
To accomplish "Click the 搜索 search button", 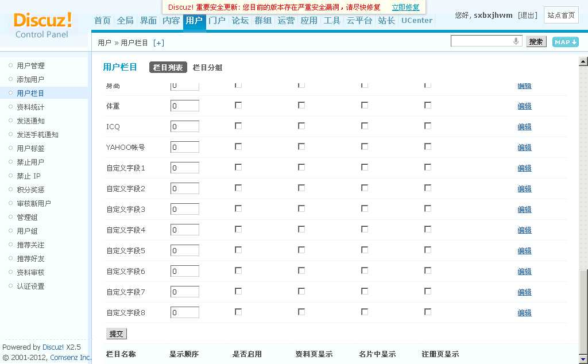I will point(536,42).
